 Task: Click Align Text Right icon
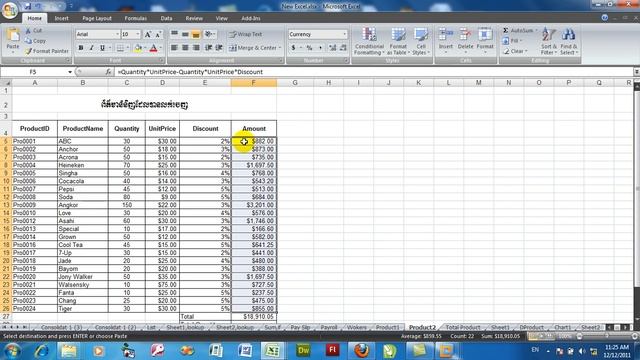(x=196, y=48)
